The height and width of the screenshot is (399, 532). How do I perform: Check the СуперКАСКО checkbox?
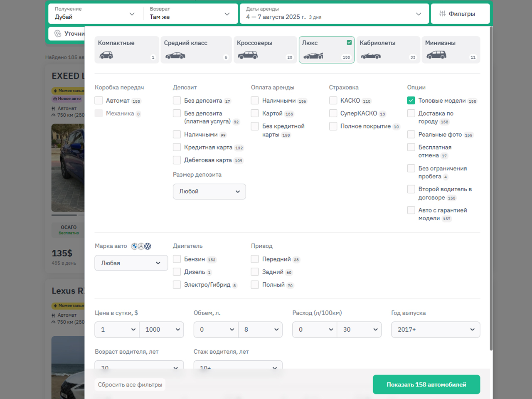[x=333, y=113]
